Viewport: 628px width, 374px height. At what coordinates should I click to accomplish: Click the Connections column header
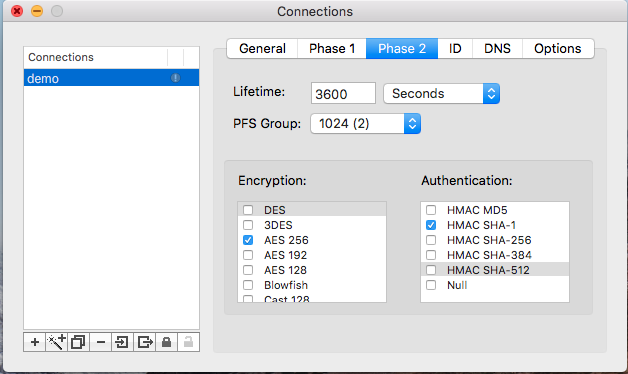pos(95,57)
